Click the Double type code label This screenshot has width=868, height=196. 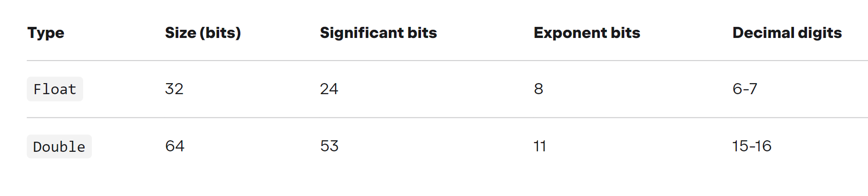click(59, 147)
